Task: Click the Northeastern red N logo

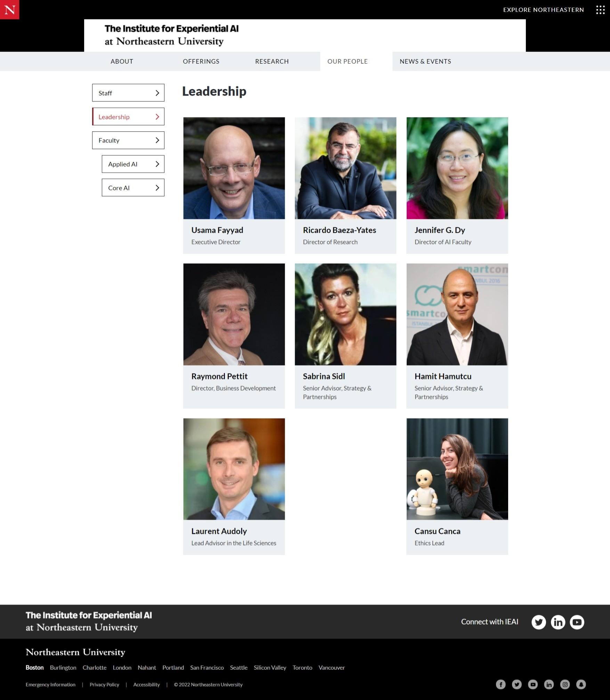Action: pos(9,9)
